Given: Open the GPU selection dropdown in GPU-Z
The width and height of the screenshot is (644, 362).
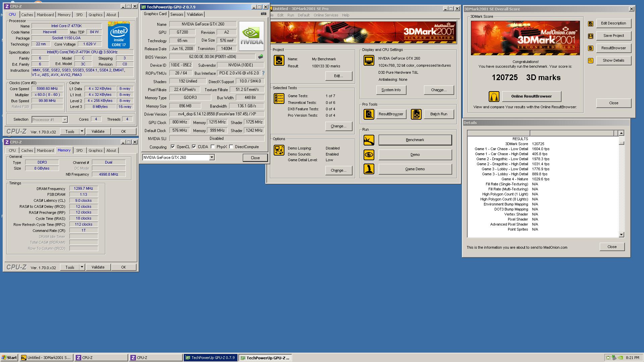Looking at the screenshot, I should coord(212,157).
